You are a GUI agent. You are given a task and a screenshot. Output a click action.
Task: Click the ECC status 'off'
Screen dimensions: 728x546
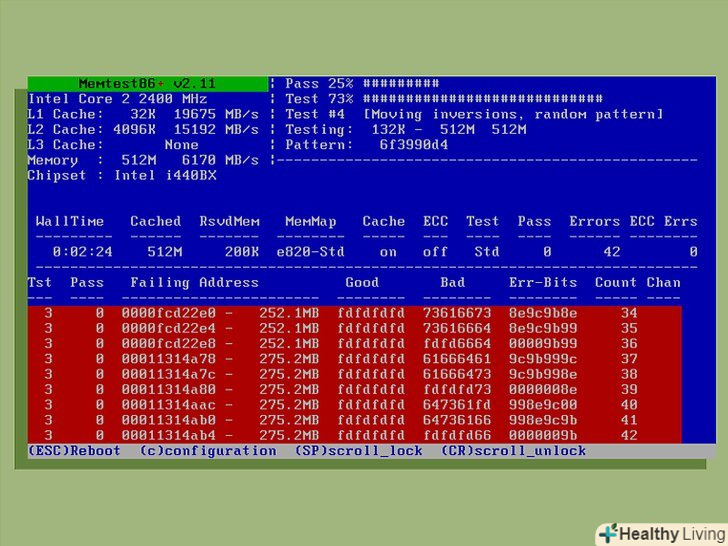tap(435, 252)
